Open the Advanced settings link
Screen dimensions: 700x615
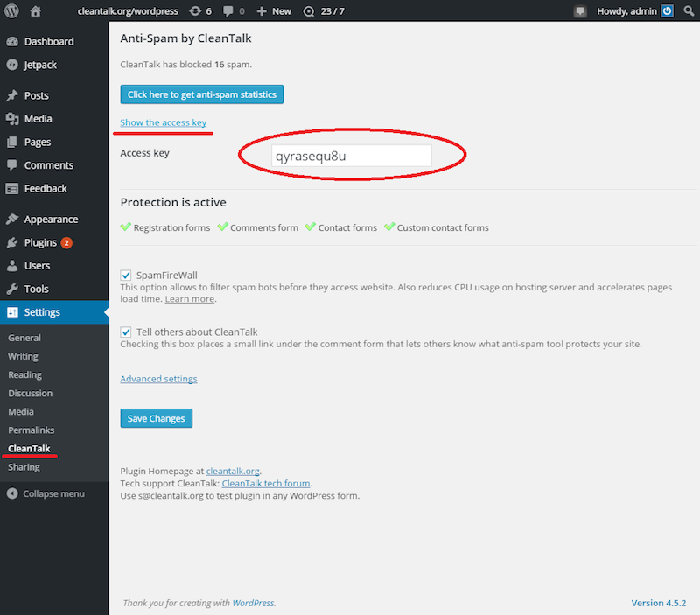coord(159,379)
